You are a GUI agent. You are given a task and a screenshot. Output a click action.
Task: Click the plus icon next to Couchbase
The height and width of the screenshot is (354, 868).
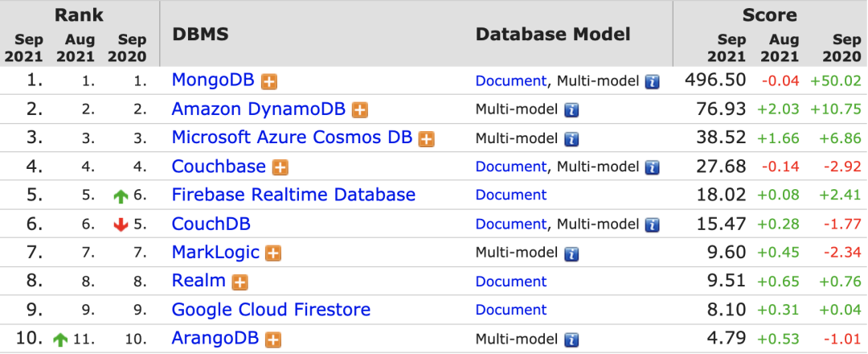(280, 167)
